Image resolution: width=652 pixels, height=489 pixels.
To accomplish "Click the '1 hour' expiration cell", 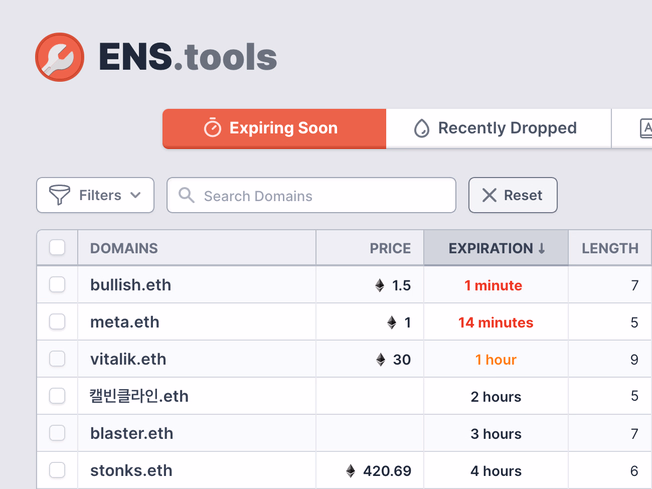I will pyautogui.click(x=496, y=360).
